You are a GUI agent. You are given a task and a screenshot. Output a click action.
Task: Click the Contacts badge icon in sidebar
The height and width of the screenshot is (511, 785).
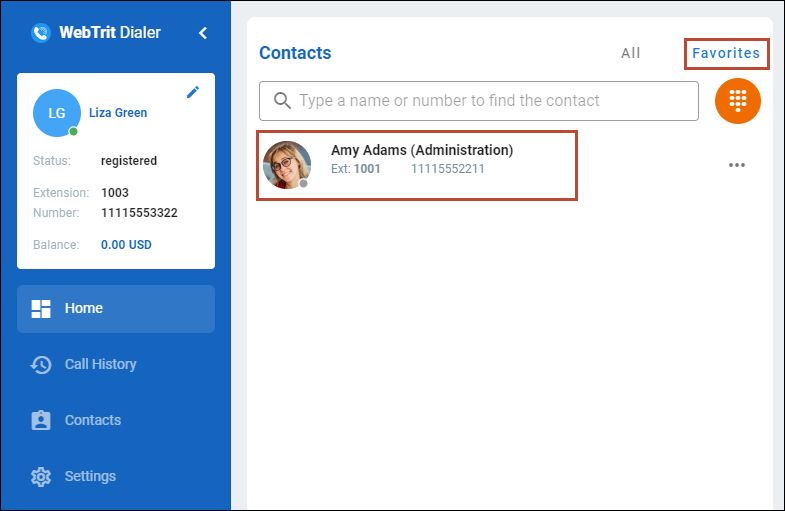pyautogui.click(x=41, y=420)
